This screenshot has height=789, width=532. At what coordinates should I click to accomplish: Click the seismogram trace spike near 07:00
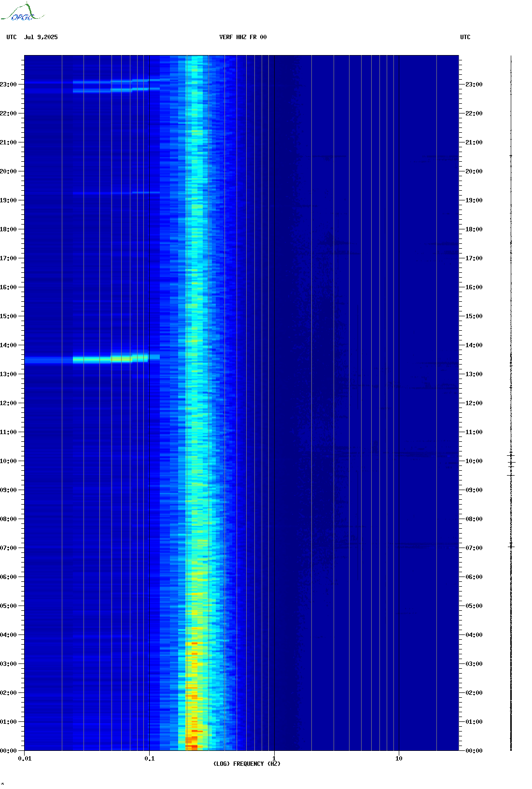point(511,547)
